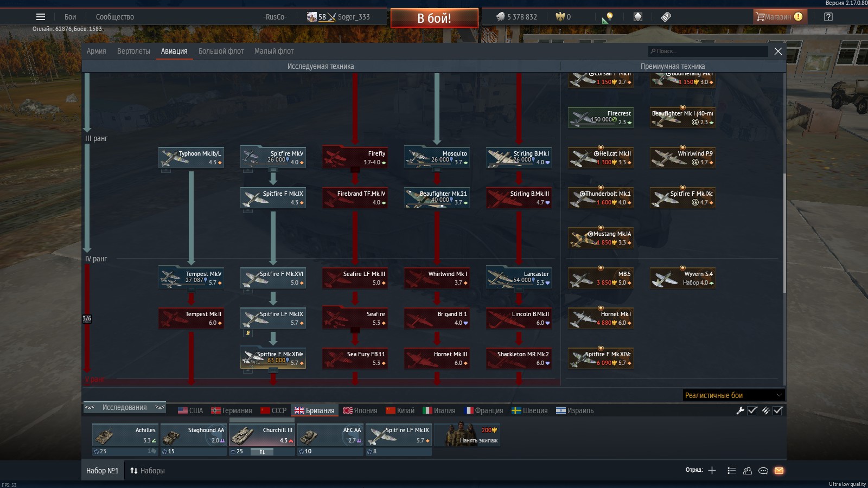This screenshot has height=488, width=868.
Task: Click the Поиск search input field
Action: pos(708,51)
